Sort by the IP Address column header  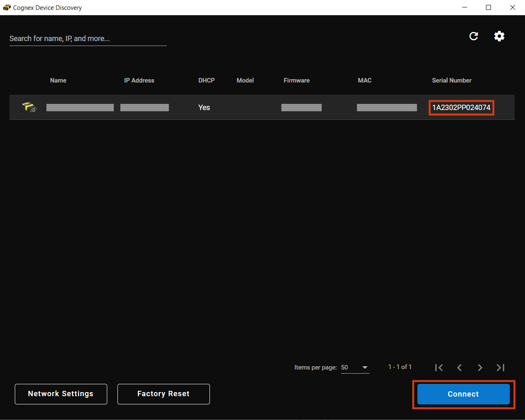(139, 80)
